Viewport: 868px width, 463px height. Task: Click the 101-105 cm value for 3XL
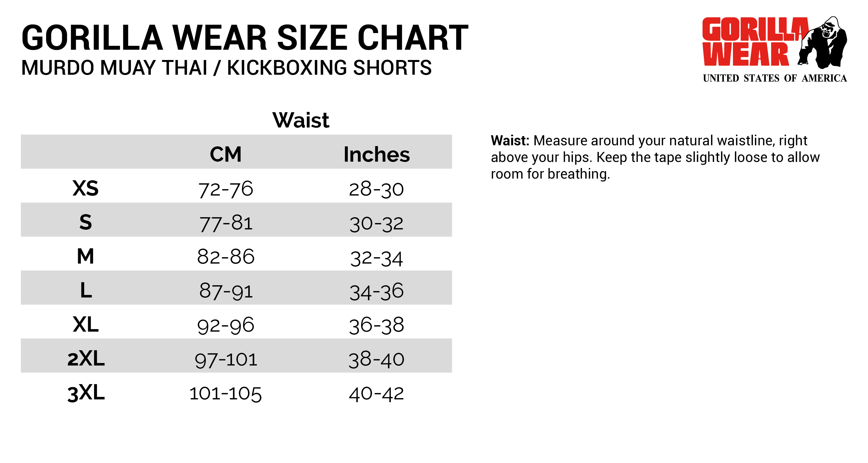(x=226, y=394)
